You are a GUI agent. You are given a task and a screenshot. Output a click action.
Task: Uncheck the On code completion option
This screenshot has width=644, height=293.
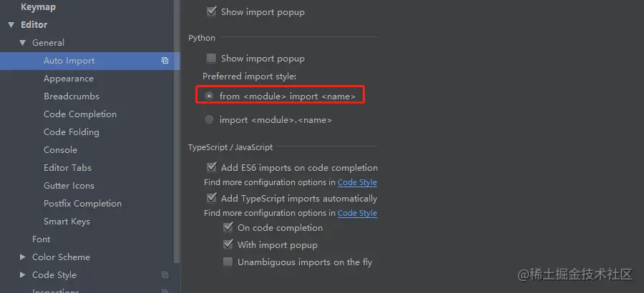(x=228, y=227)
